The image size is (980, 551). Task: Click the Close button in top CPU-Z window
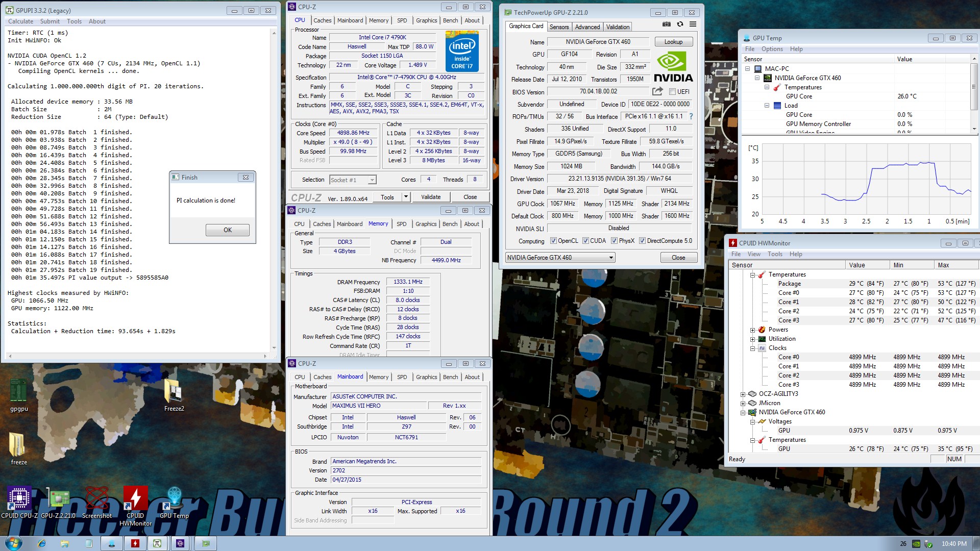pos(470,197)
